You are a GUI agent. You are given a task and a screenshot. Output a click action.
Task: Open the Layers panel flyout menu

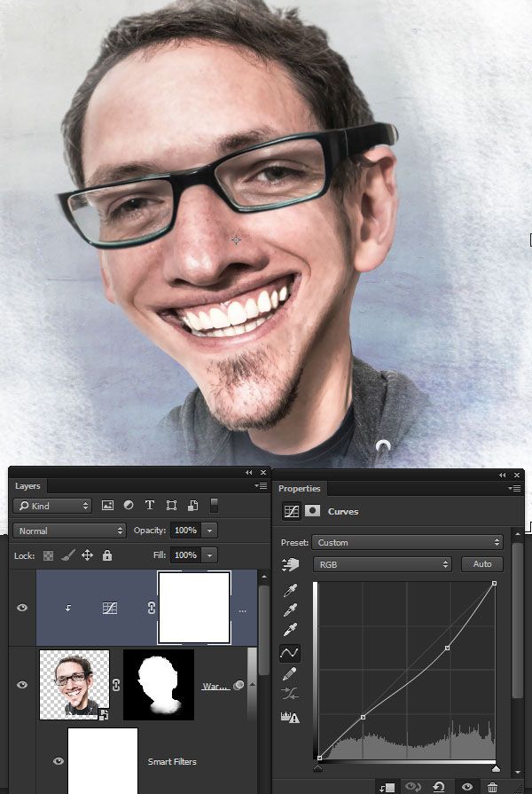point(262,485)
